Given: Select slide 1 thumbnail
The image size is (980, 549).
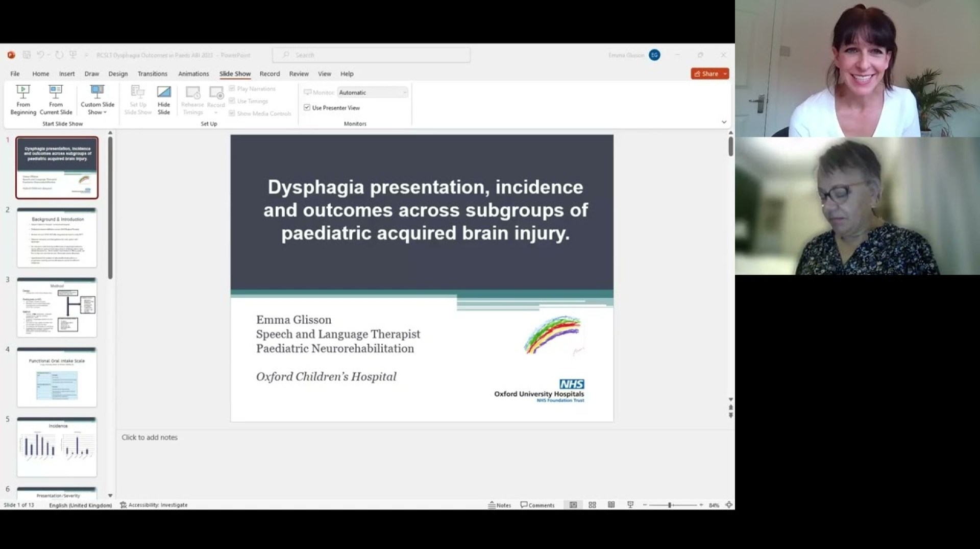Looking at the screenshot, I should click(57, 168).
